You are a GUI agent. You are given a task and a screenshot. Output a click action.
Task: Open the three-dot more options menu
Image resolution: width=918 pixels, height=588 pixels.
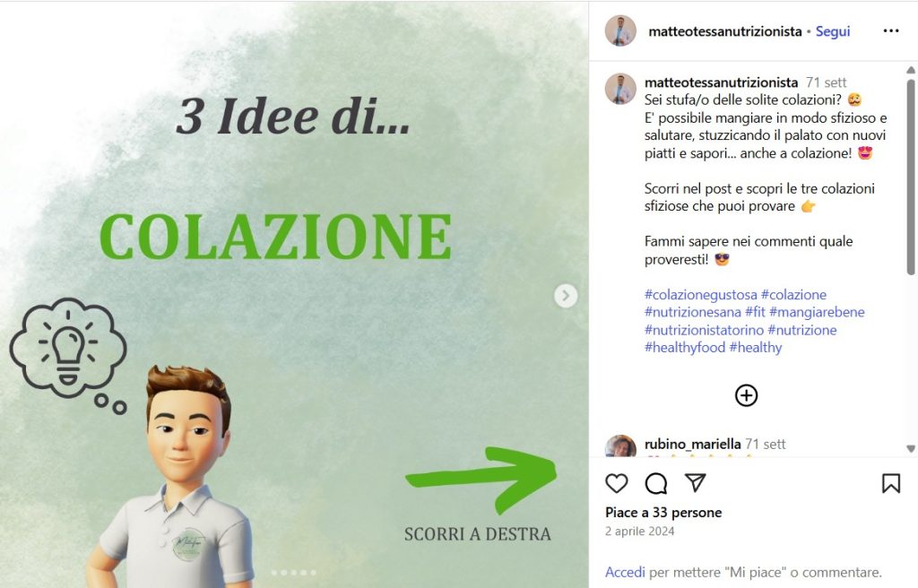click(891, 31)
